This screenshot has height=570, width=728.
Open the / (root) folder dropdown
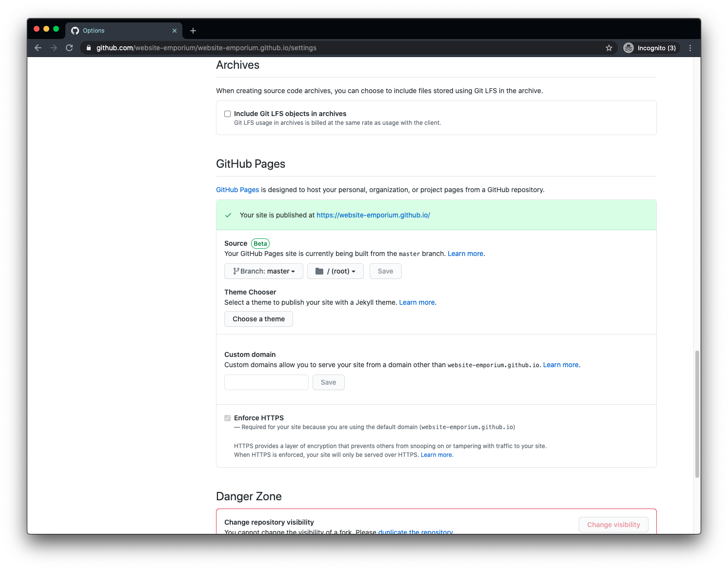[335, 271]
